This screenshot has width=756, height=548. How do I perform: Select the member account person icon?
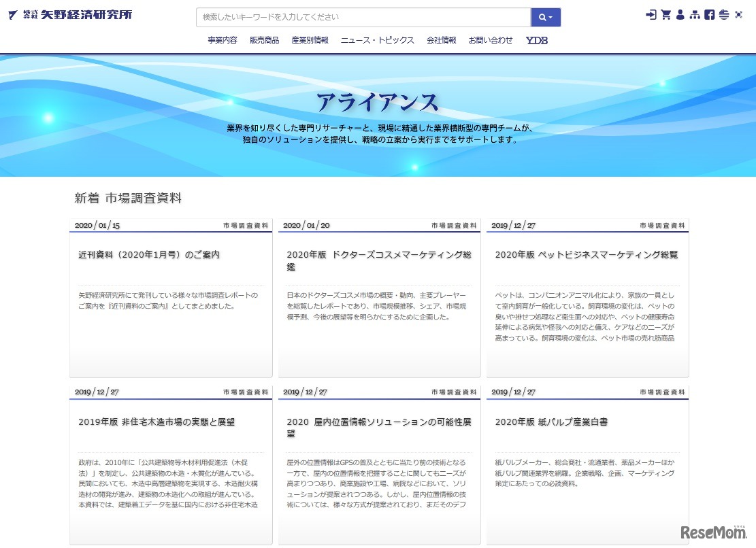[680, 14]
